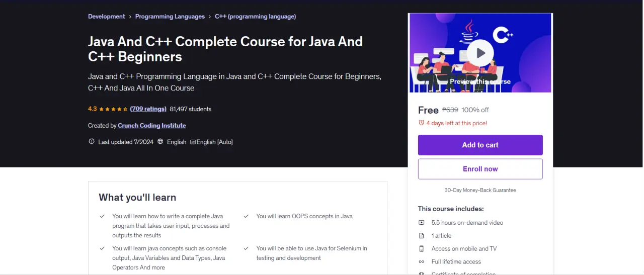
Task: Click checkmark beside complete Java program item
Action: click(x=102, y=216)
